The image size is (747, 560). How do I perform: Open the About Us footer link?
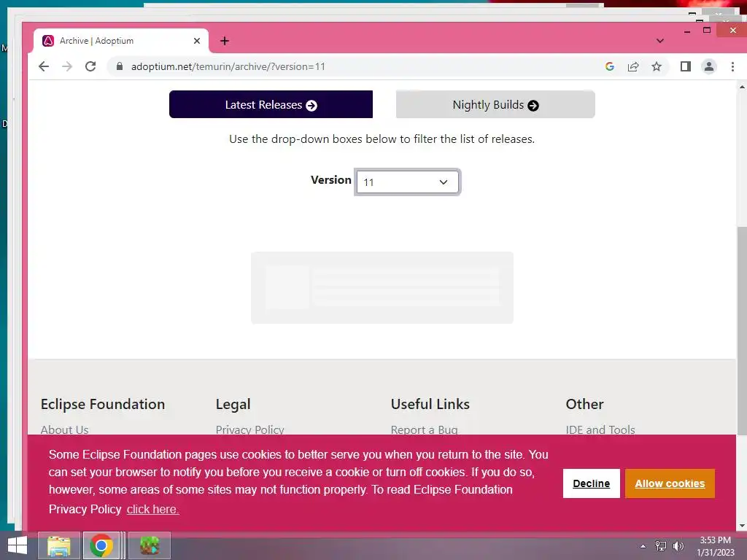tap(64, 429)
